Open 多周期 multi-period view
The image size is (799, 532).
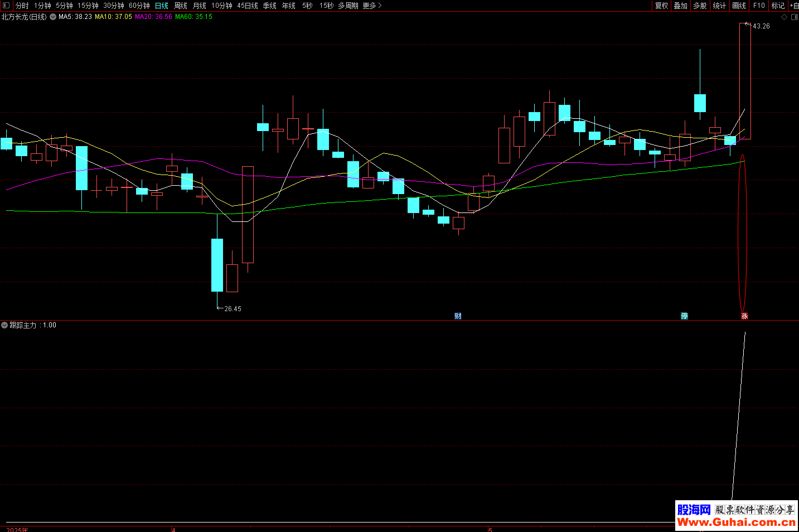pos(348,6)
